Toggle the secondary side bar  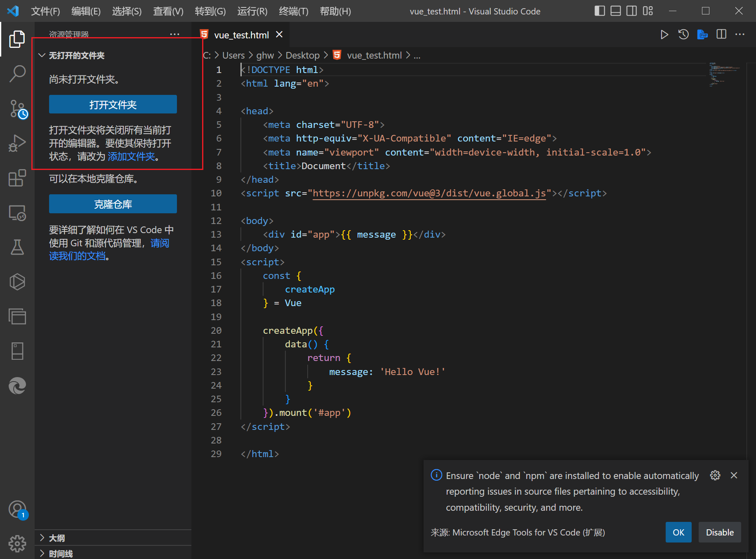click(x=631, y=11)
